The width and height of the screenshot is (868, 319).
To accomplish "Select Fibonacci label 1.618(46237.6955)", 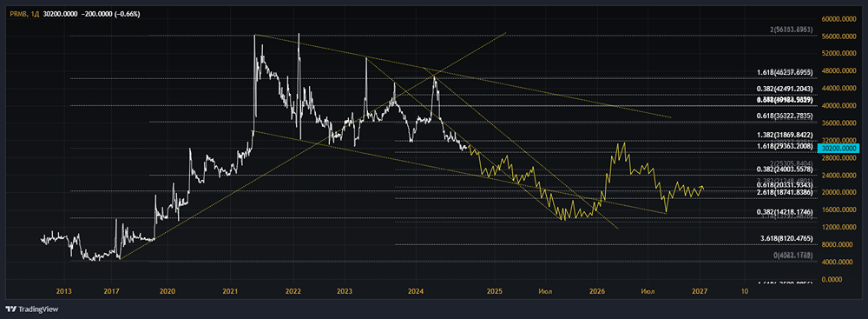I will (785, 73).
